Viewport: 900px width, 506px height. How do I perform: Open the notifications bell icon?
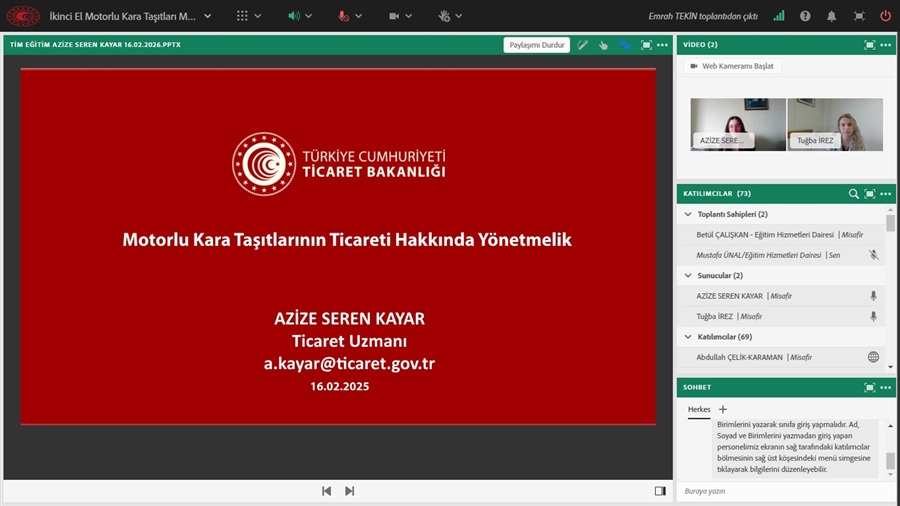831,16
